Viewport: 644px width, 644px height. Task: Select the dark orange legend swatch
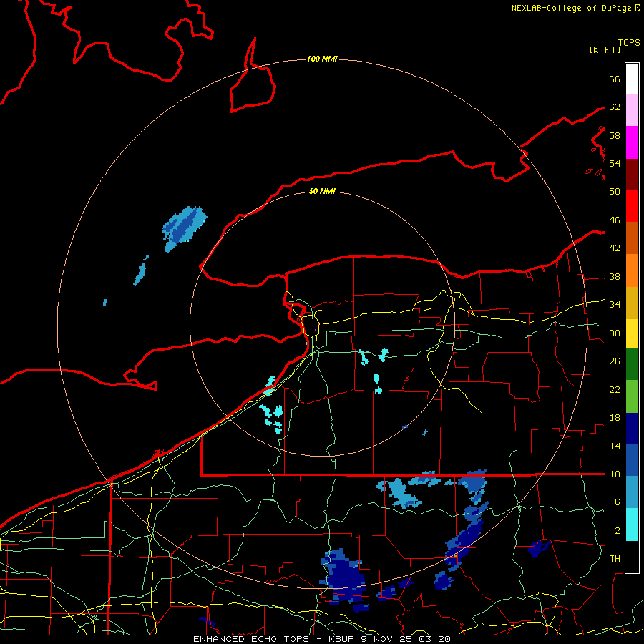(632, 238)
